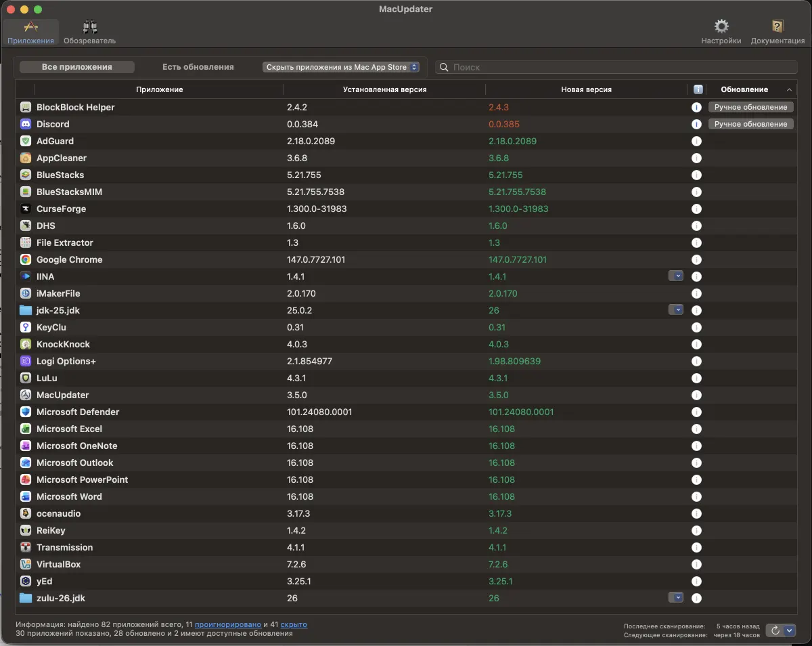Select the KnockKnock row name
The width and height of the screenshot is (812, 646).
[63, 344]
